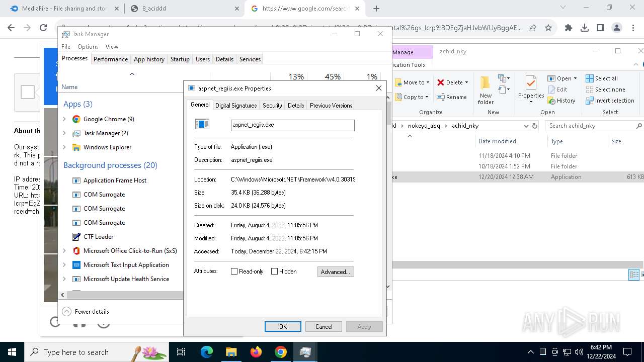Expand Microsoft Office Click-to-Run entry

point(64,251)
